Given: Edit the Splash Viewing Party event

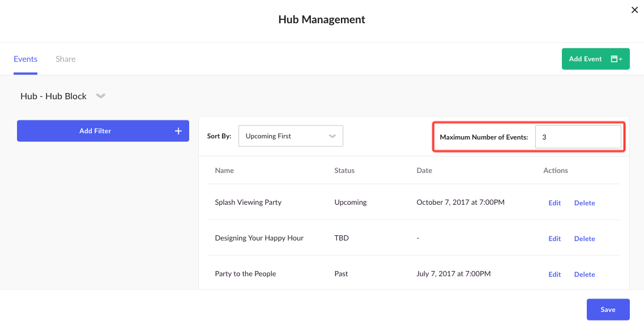Looking at the screenshot, I should coord(555,203).
